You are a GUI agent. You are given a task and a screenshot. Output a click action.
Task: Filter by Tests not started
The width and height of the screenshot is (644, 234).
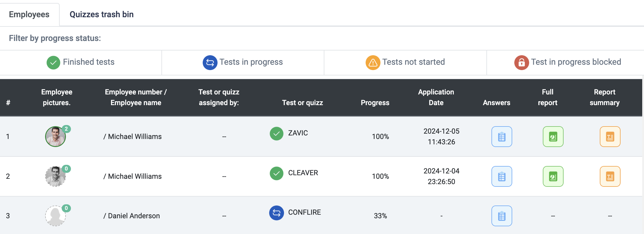click(405, 62)
